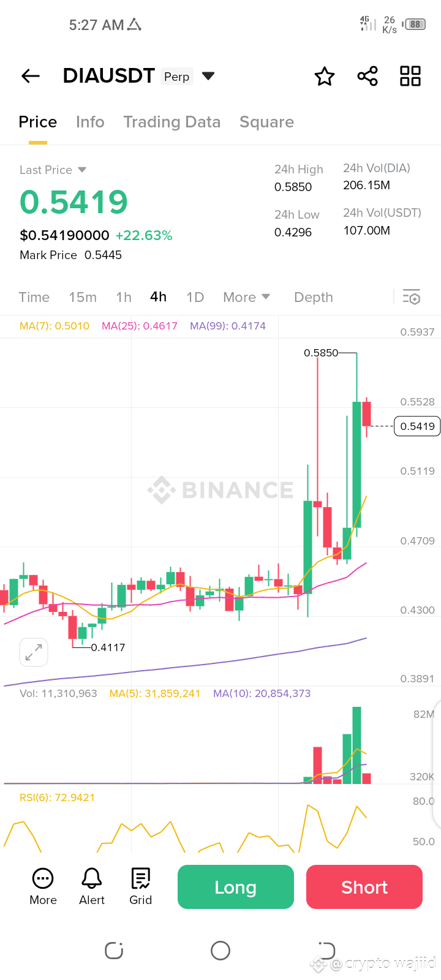The image size is (441, 980).
Task: Tap the Android back navigation button
Action: tap(326, 951)
